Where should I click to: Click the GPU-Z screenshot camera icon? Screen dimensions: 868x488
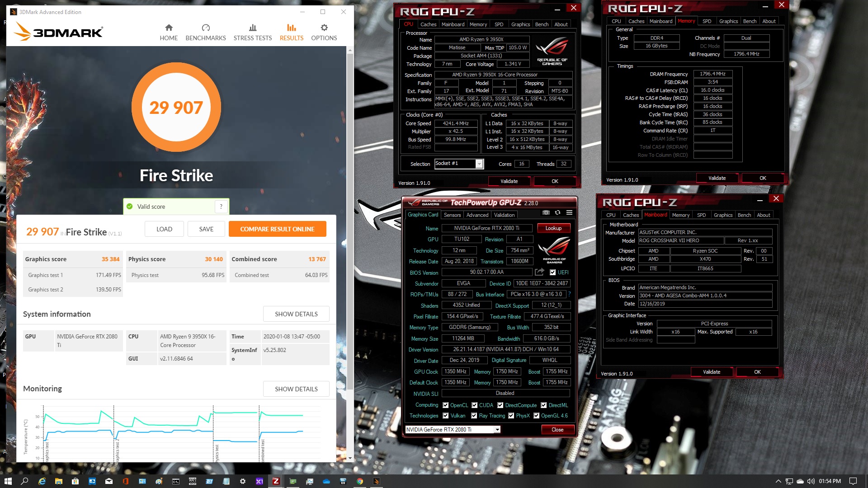coord(546,213)
